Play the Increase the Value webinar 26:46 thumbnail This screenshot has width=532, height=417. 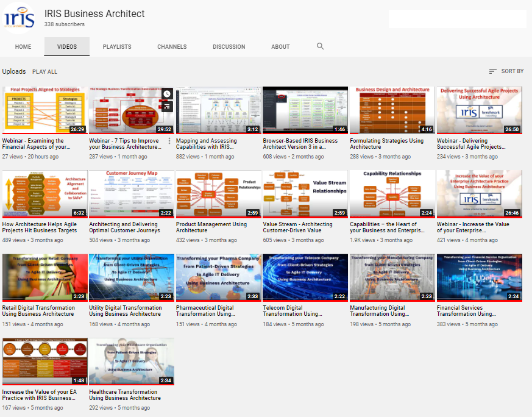[479, 194]
